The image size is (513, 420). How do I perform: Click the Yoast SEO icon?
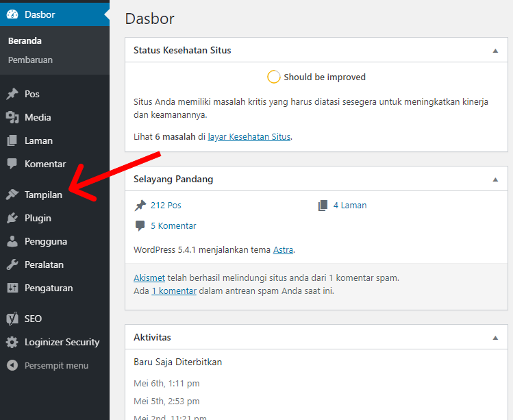pyautogui.click(x=12, y=319)
